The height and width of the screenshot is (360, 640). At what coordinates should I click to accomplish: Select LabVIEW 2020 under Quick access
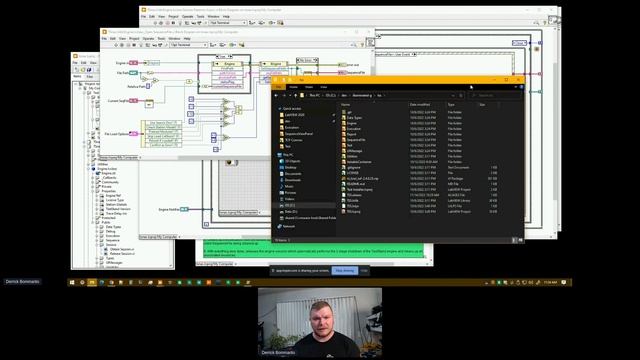[295, 115]
